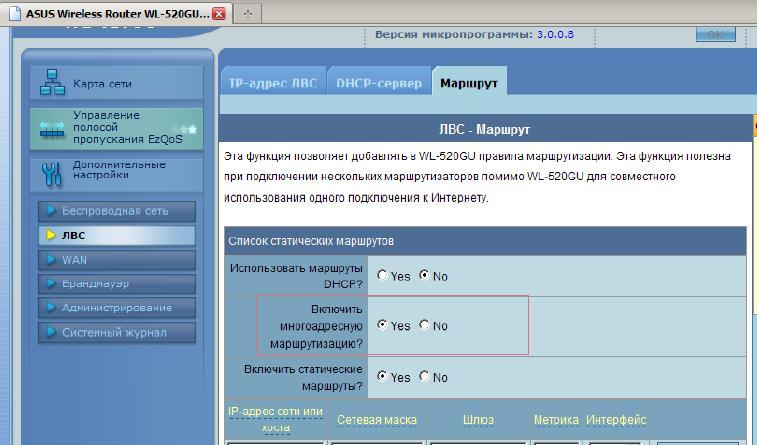
Task: Click Использовать маршруты DHCP? label
Action: [x=296, y=276]
